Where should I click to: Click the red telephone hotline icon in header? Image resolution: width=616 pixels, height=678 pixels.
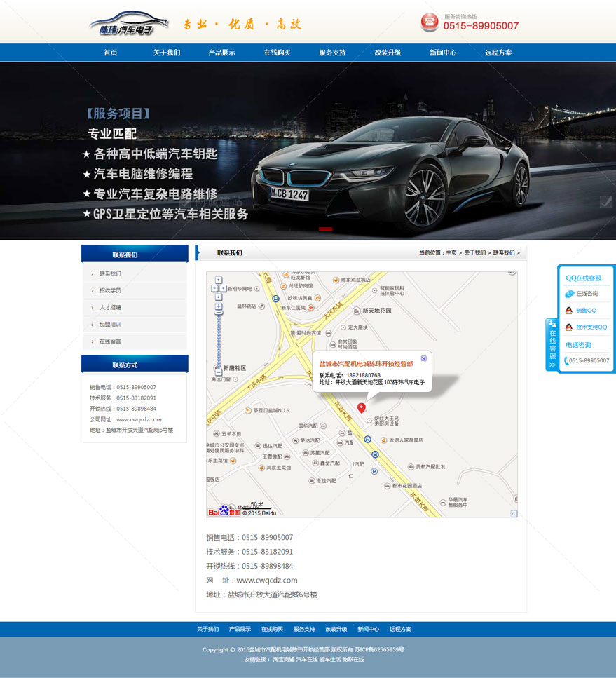tap(430, 22)
